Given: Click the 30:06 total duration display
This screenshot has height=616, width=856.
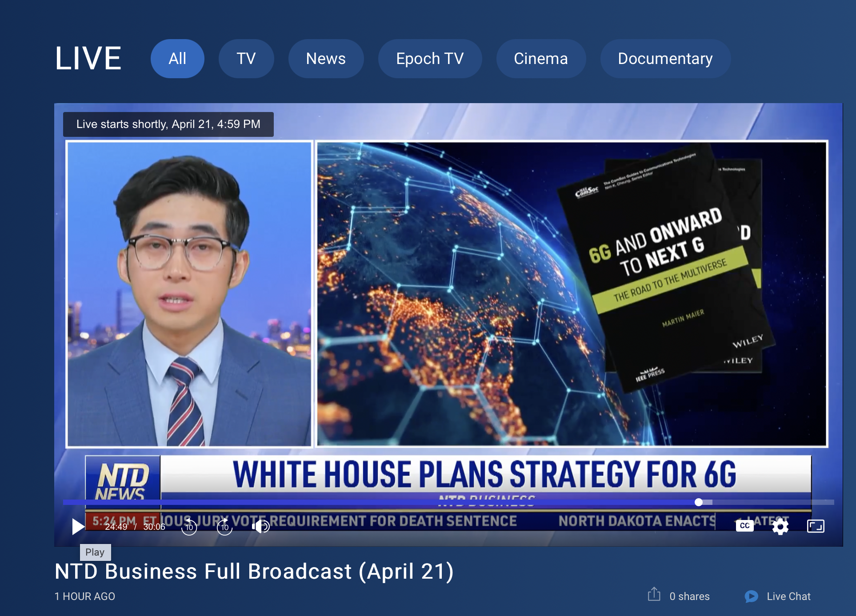Looking at the screenshot, I should click(x=154, y=527).
